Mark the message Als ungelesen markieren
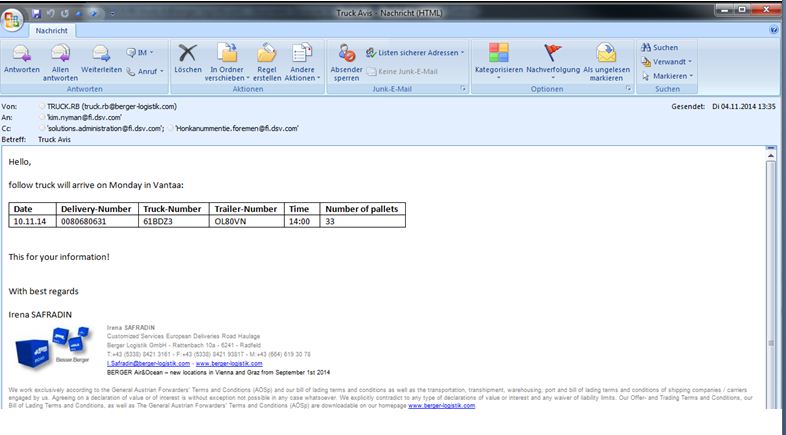Screen dimensions: 786x435 point(606,62)
